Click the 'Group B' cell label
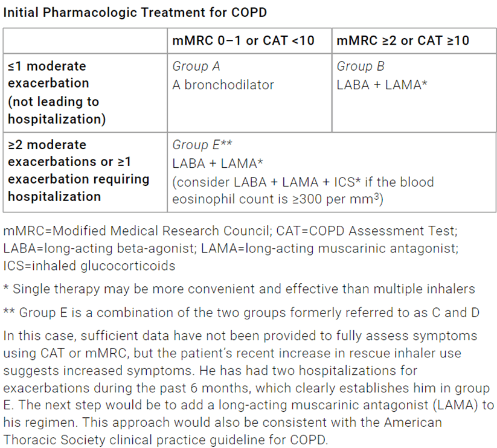This screenshot has width=497, height=448. pyautogui.click(x=361, y=66)
